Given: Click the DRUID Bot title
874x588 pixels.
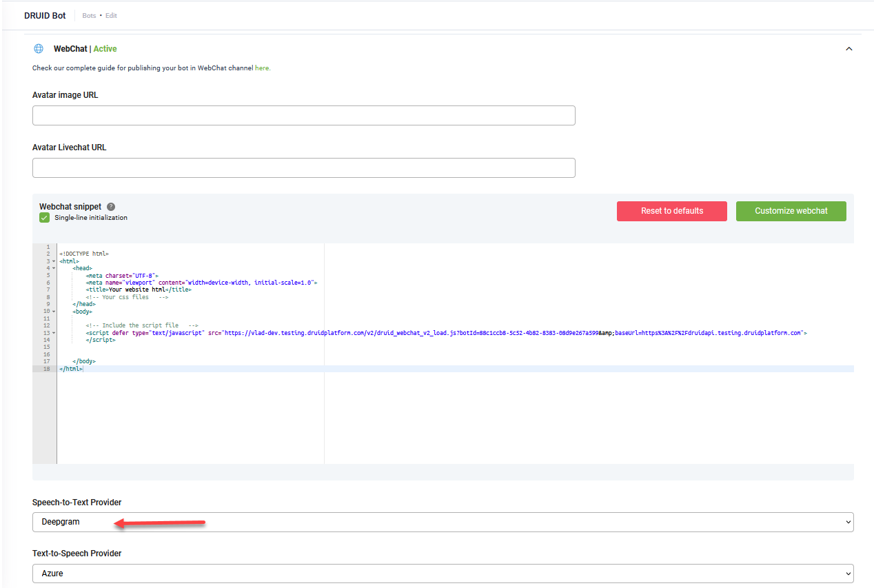Looking at the screenshot, I should point(45,15).
